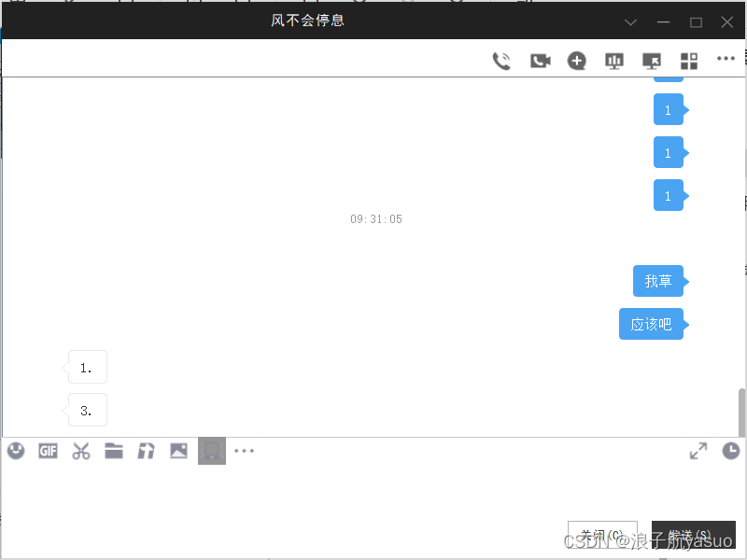747x560 pixels.
Task: Open more options from top toolbar ellipsis
Action: 726,60
